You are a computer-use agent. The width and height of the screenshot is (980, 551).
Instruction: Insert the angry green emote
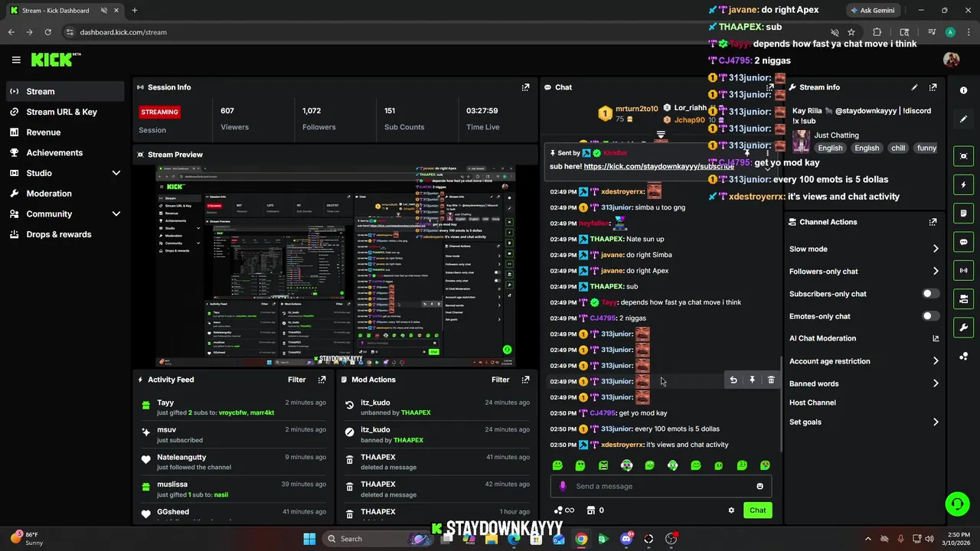(x=603, y=465)
